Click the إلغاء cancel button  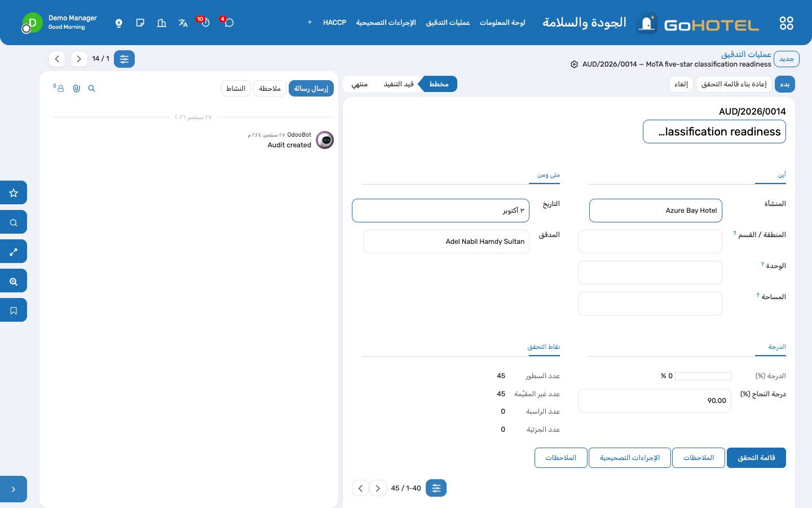681,84
